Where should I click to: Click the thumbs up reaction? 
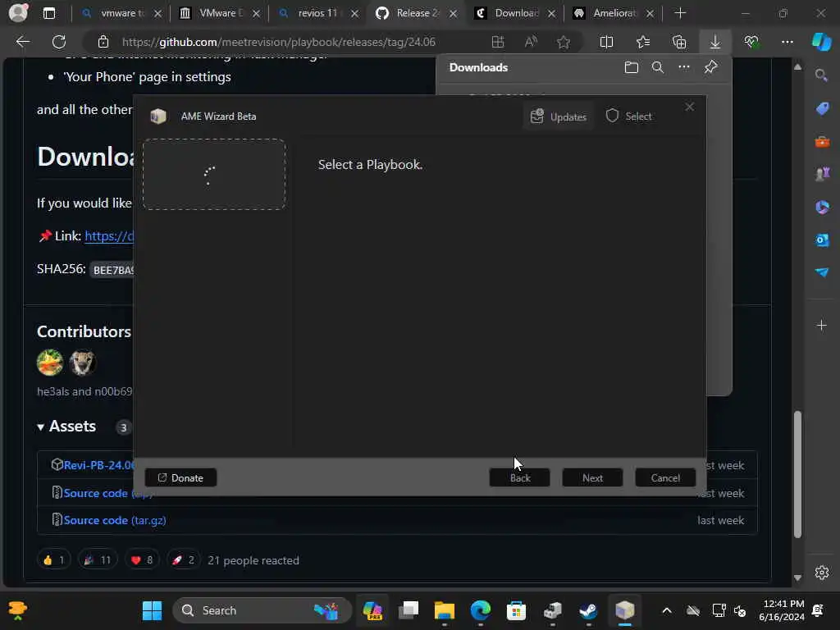pyautogui.click(x=53, y=560)
